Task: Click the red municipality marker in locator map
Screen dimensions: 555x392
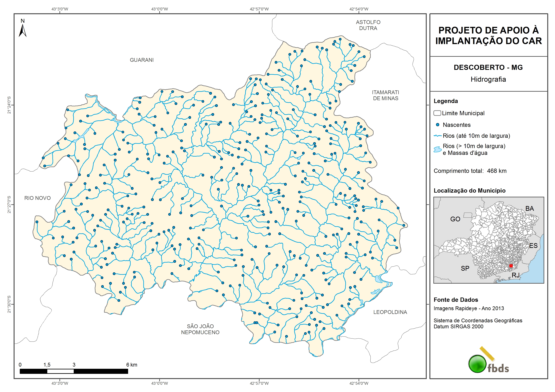Action: [x=511, y=266]
